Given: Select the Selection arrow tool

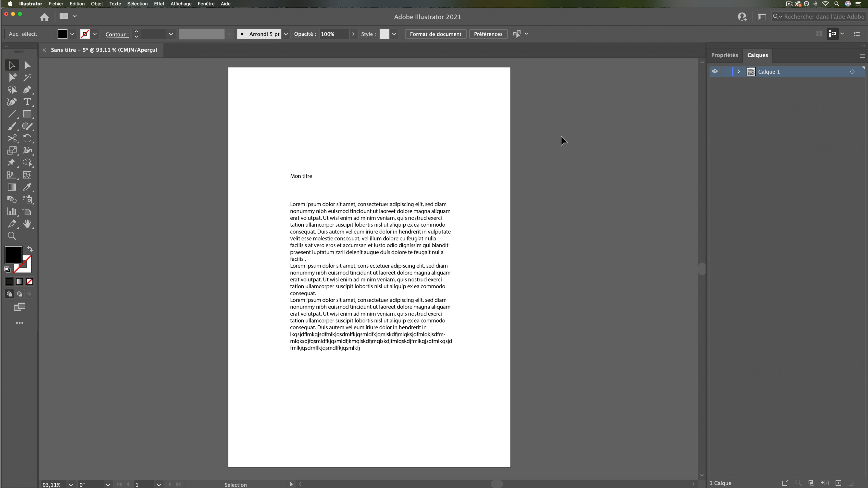Looking at the screenshot, I should [x=12, y=65].
